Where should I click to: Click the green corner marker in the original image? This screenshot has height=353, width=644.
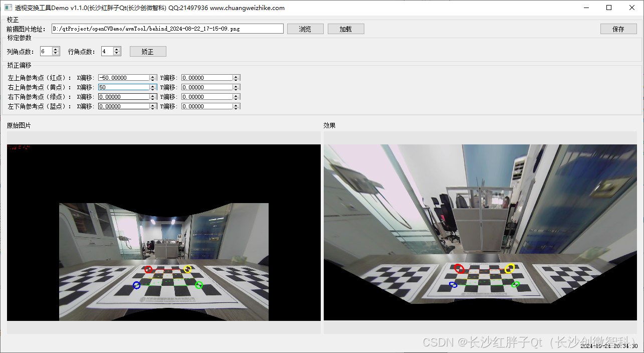(199, 285)
